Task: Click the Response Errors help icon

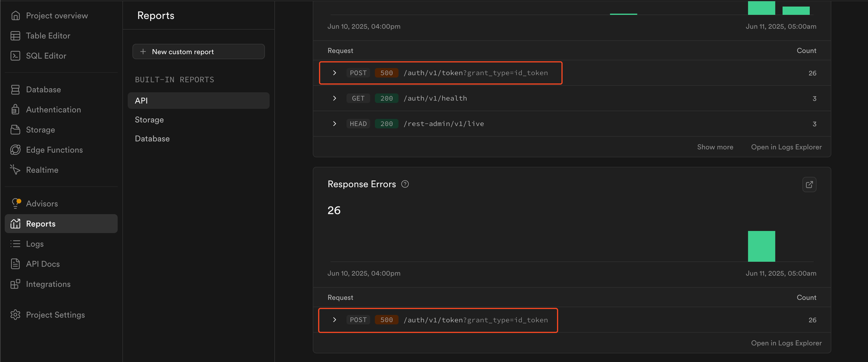Action: 405,184
